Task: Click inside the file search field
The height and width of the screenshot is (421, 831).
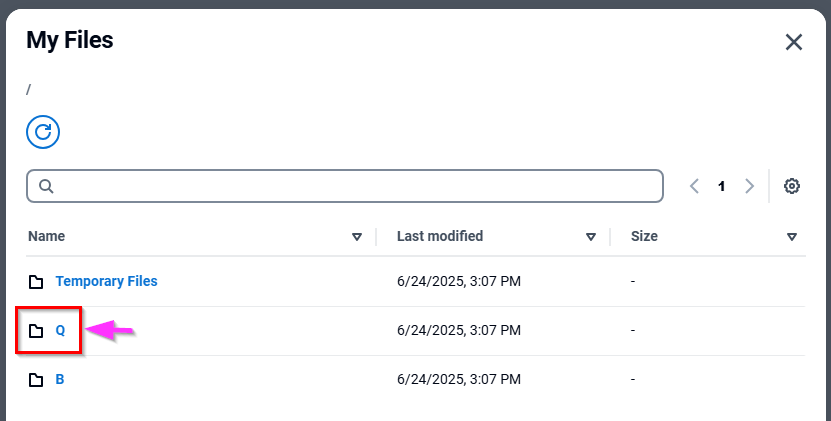Action: point(350,186)
